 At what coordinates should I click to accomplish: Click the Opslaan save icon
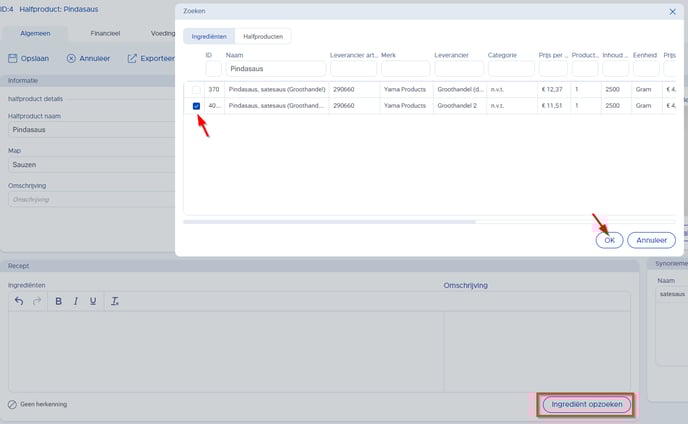[x=13, y=58]
